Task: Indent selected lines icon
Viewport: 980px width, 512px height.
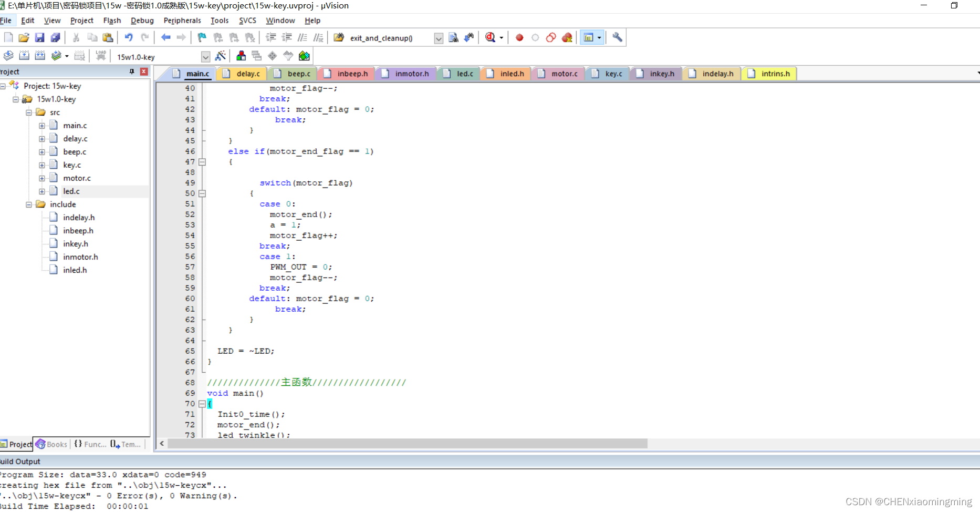Action: tap(271, 37)
